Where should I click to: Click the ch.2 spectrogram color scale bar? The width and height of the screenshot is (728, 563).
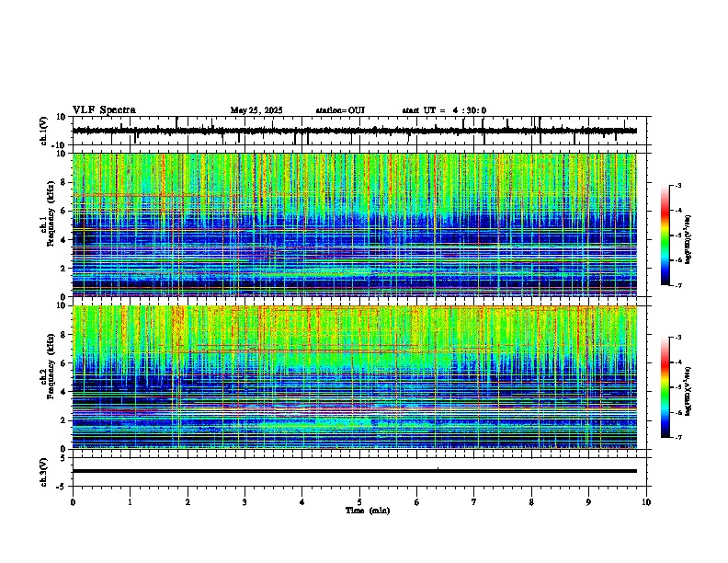(x=665, y=387)
